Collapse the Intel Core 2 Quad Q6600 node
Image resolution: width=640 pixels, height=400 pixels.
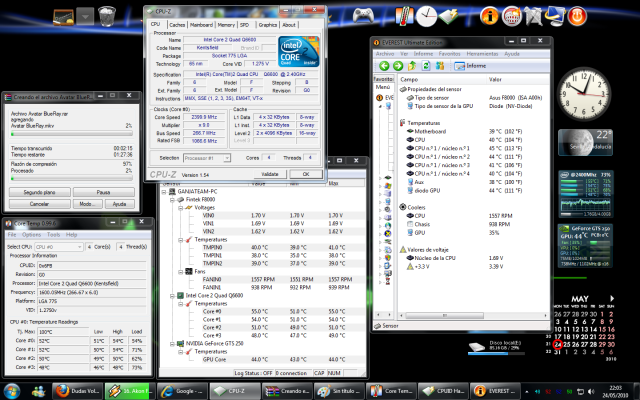172,296
